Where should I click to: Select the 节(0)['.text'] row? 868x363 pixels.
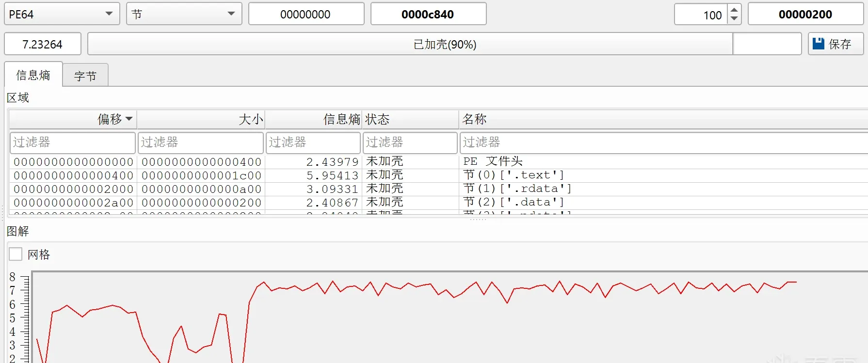tap(438, 175)
